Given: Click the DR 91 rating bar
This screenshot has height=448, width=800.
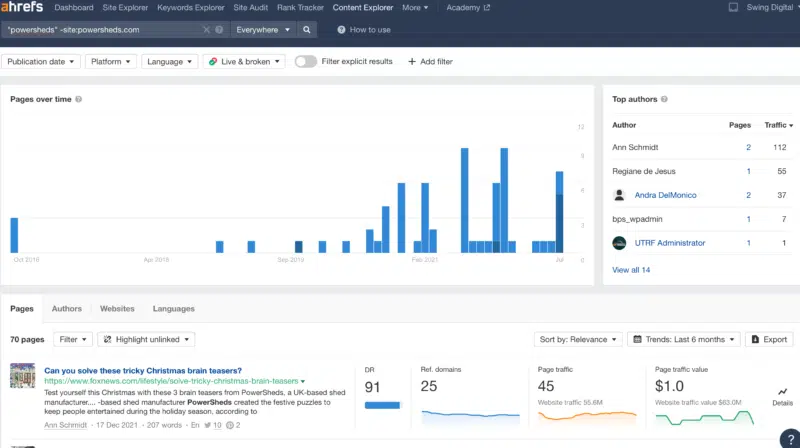Looking at the screenshot, I should click(x=382, y=405).
